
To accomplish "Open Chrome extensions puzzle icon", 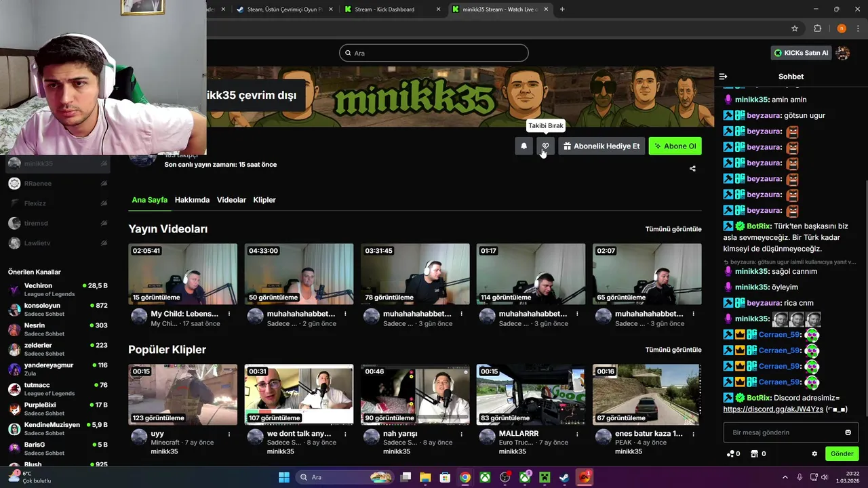I will click(817, 28).
